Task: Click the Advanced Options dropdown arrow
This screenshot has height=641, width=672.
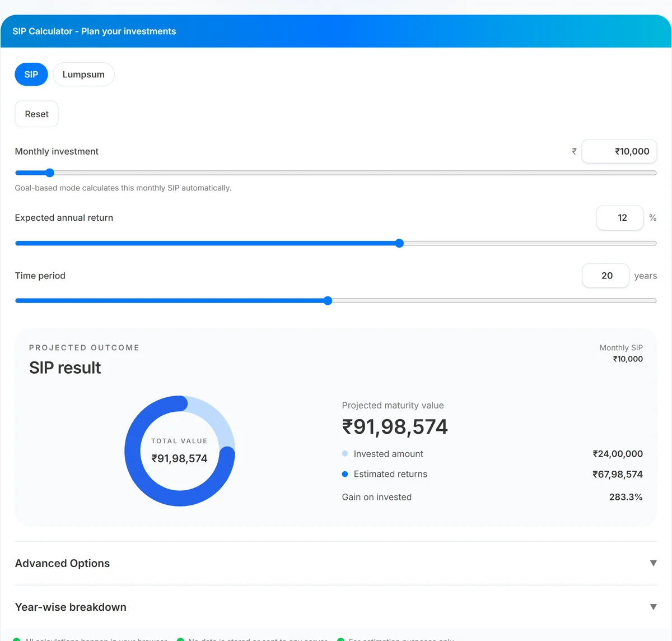Action: [653, 563]
